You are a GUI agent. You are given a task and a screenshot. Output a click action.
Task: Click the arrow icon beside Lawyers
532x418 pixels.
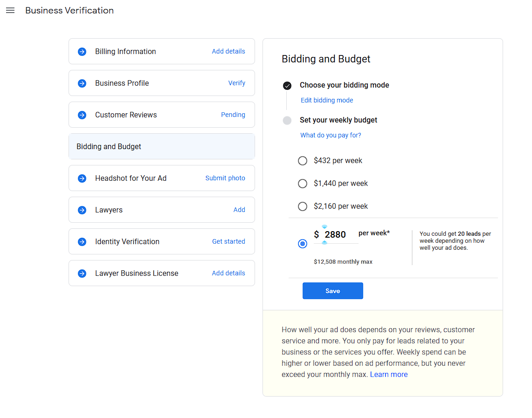pyautogui.click(x=82, y=210)
